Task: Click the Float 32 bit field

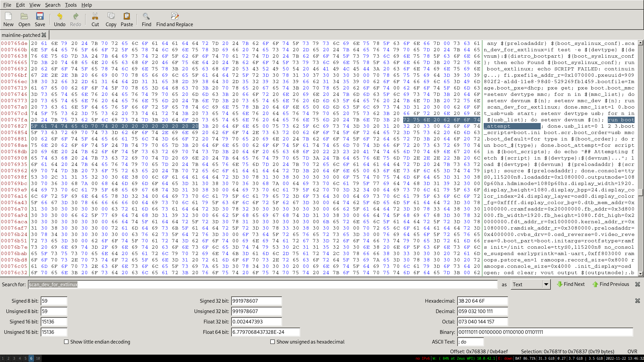Action: tap(257, 322)
